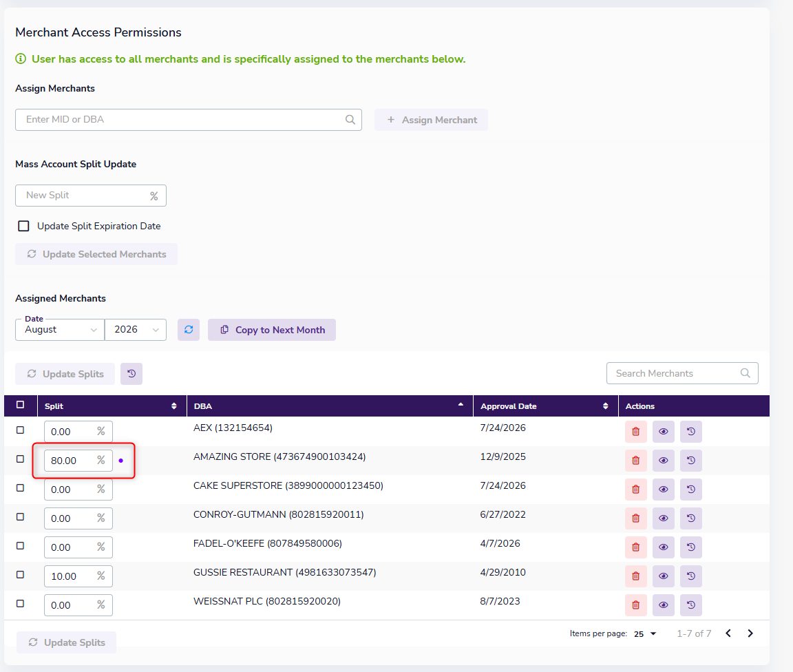View FADEL-O'KEEFE details
Screen dimensions: 793x672
663,547
